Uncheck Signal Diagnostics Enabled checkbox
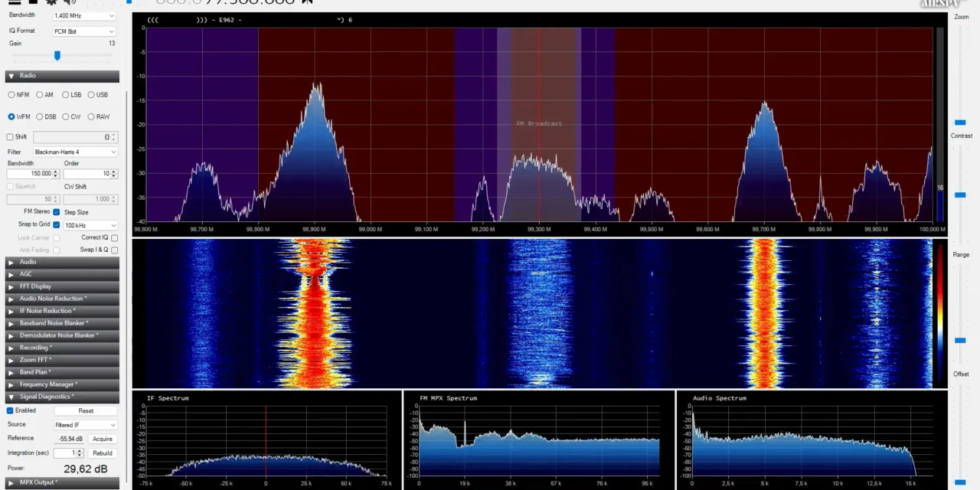Viewport: 980px width, 490px height. [x=10, y=410]
